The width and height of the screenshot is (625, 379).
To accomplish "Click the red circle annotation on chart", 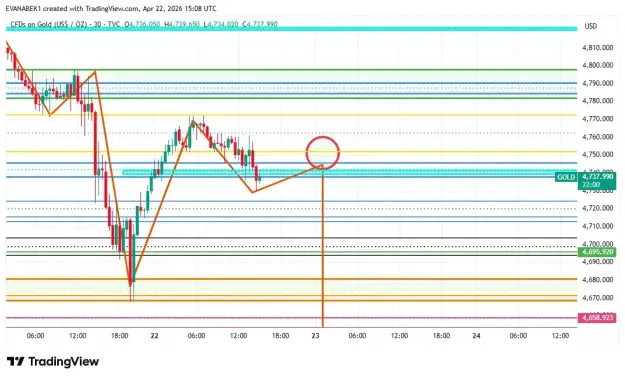I will 323,153.
